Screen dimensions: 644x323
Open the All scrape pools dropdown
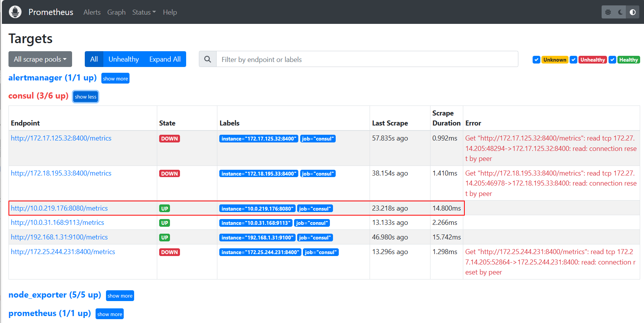coord(40,59)
